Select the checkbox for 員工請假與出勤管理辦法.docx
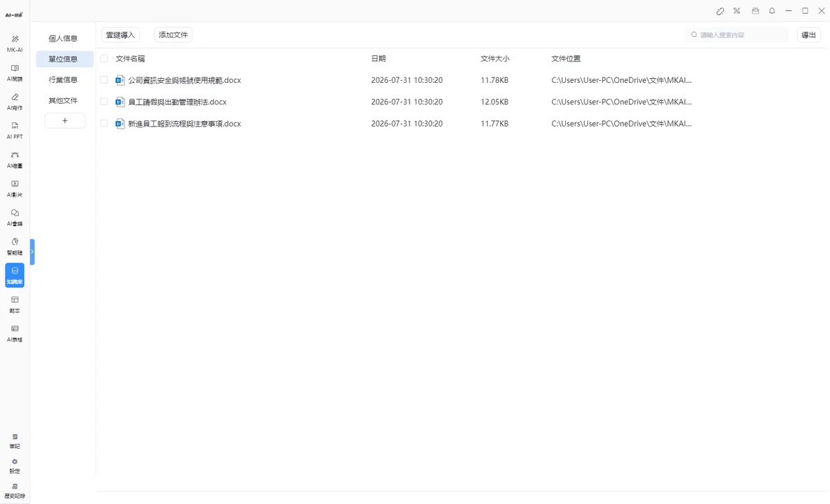 click(104, 102)
